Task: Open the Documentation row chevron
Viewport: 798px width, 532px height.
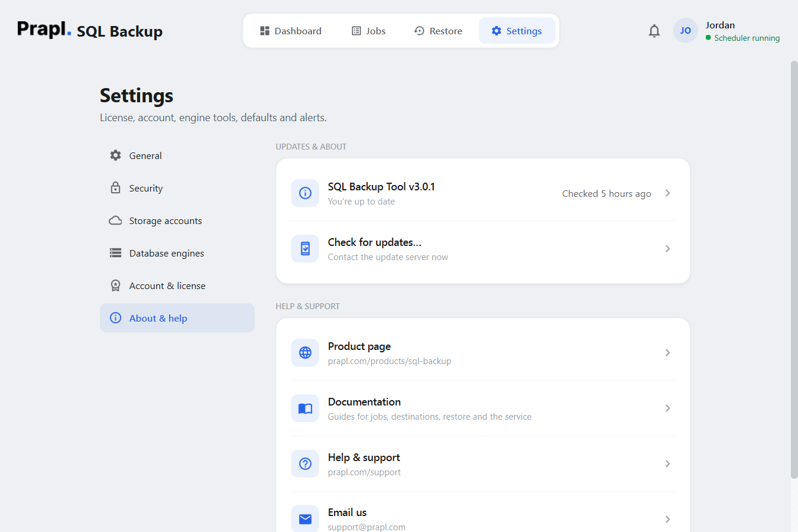Action: point(667,408)
